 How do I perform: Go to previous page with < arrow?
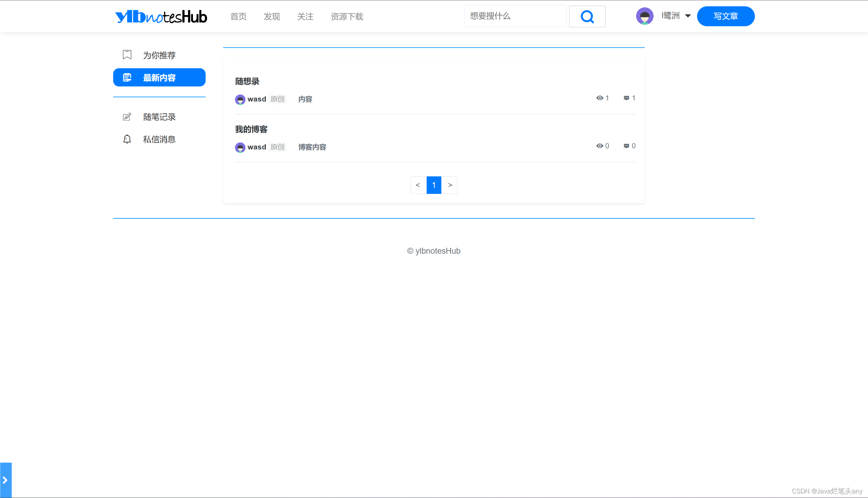pos(418,185)
